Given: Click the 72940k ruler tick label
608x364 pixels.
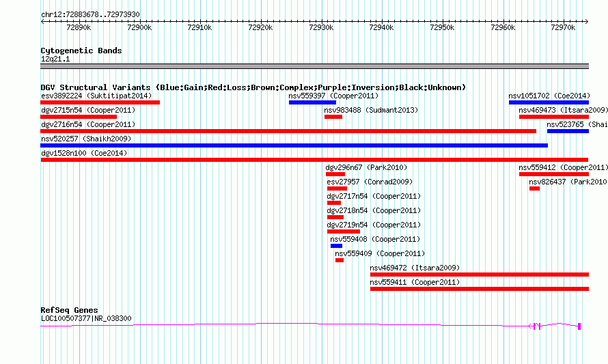Looking at the screenshot, I should coord(382,27).
